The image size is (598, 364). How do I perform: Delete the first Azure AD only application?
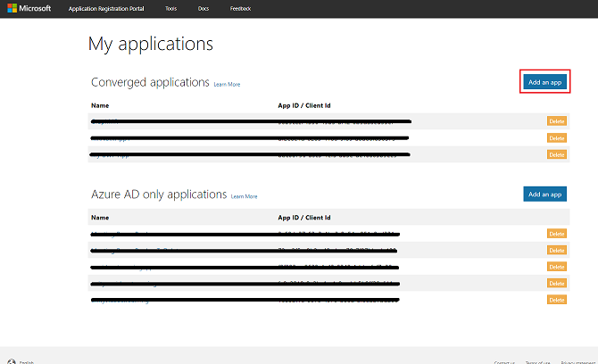pyautogui.click(x=557, y=233)
